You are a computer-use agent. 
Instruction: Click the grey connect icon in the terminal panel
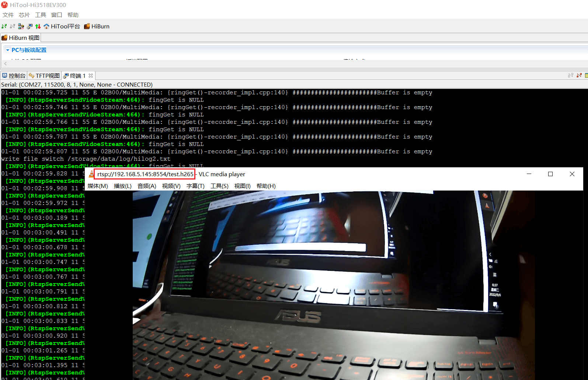coord(570,75)
